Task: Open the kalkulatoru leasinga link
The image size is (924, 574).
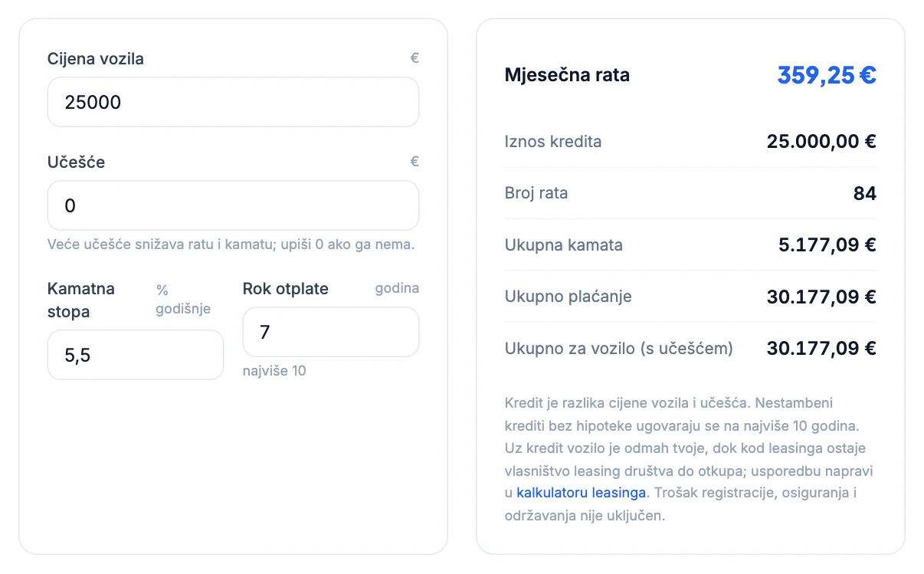Action: pyautogui.click(x=582, y=492)
